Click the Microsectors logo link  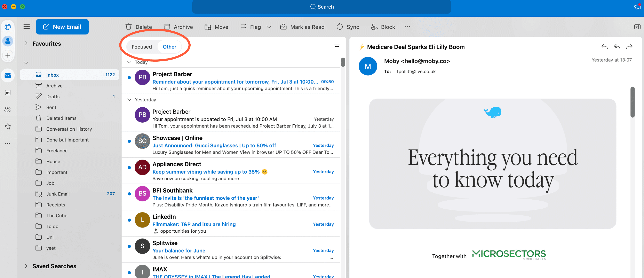pyautogui.click(x=509, y=255)
